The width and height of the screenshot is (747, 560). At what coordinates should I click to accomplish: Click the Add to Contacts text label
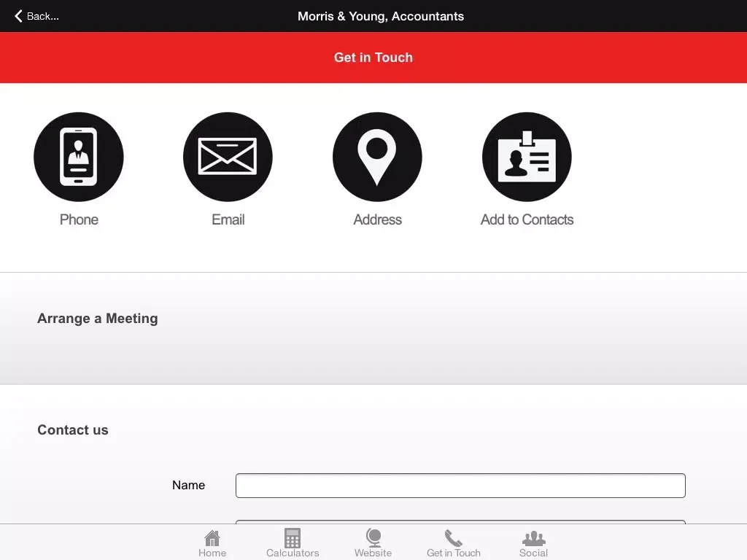pos(527,219)
